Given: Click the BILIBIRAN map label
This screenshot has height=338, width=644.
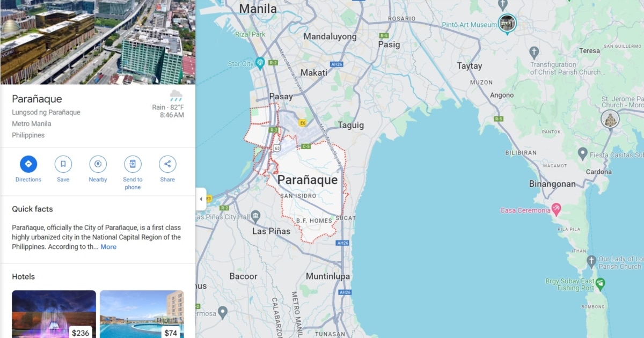Looking at the screenshot, I should [521, 153].
